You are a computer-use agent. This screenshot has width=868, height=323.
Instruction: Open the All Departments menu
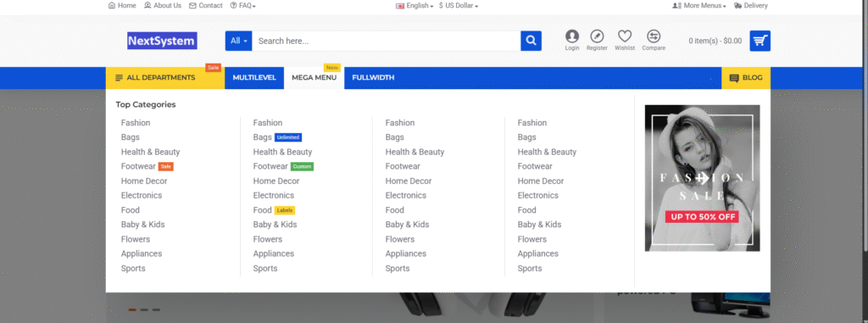165,77
